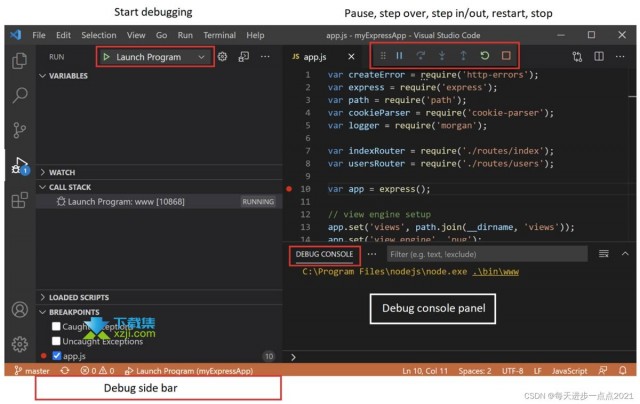Open launch.json with the gear icon
640x404 pixels.
pos(222,56)
